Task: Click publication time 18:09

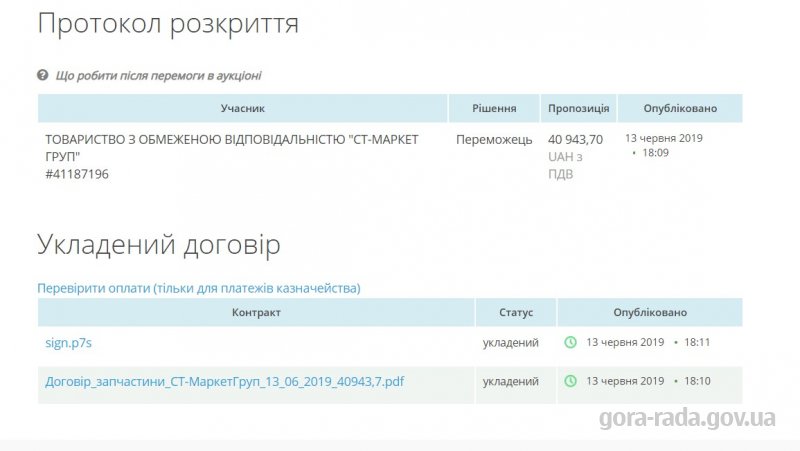Action: [655, 153]
